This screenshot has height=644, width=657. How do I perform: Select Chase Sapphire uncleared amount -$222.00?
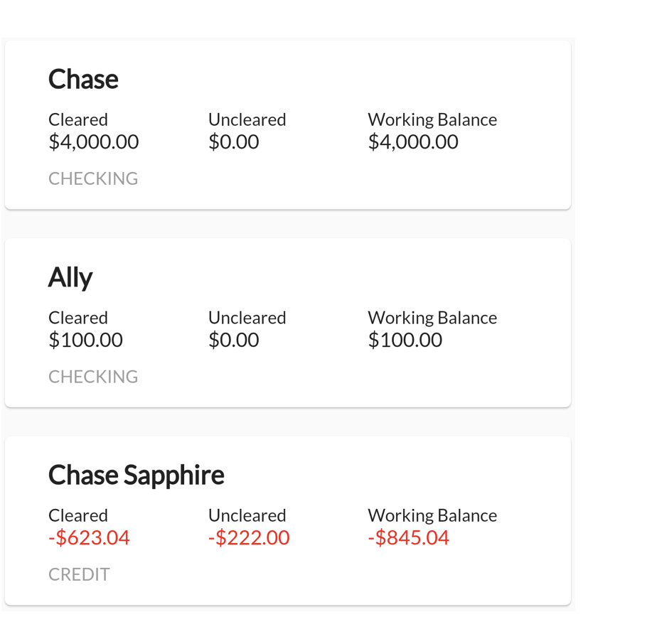click(x=249, y=537)
